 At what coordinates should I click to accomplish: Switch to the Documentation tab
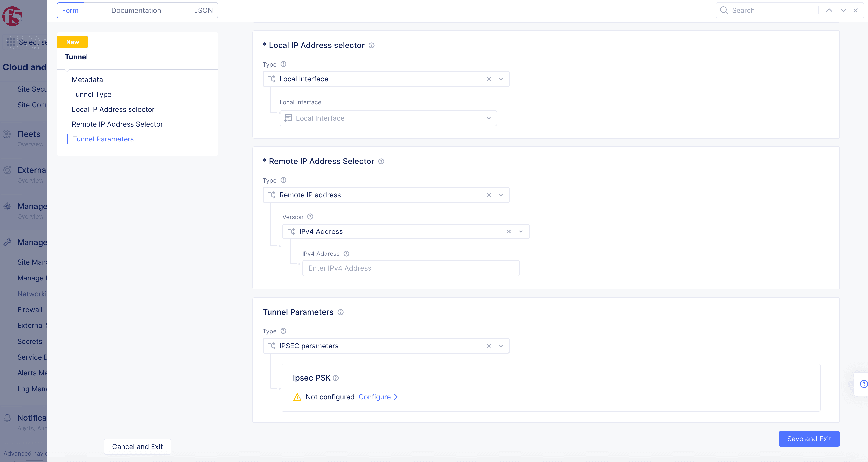[136, 10]
